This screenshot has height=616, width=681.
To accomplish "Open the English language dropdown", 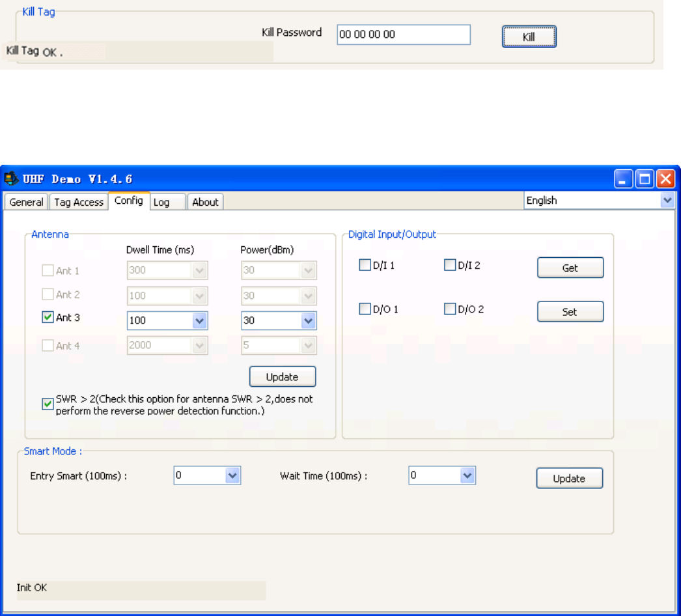I will point(667,201).
